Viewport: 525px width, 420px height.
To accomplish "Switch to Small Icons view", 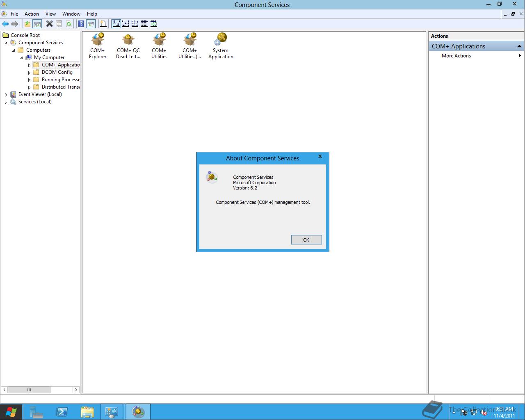I will [x=126, y=24].
